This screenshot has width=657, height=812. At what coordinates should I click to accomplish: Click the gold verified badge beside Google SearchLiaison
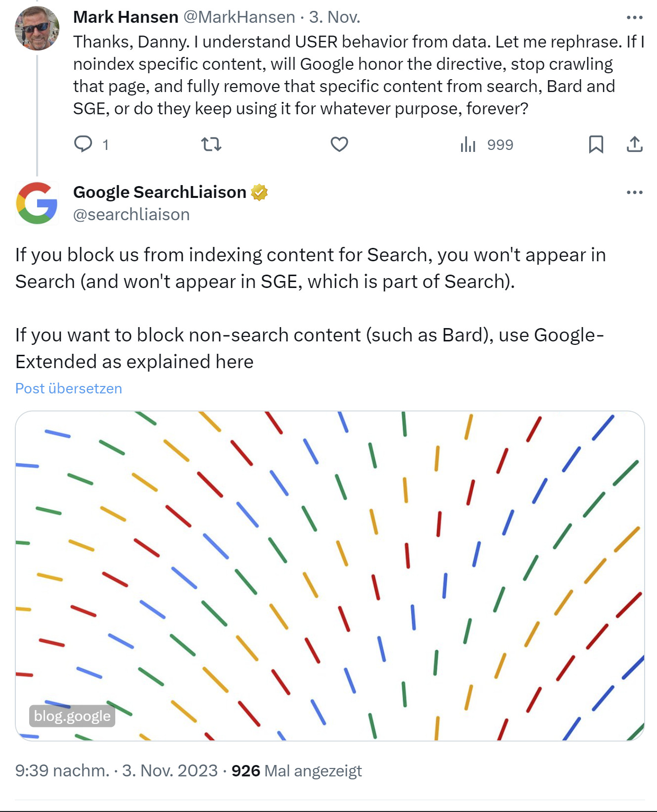259,192
